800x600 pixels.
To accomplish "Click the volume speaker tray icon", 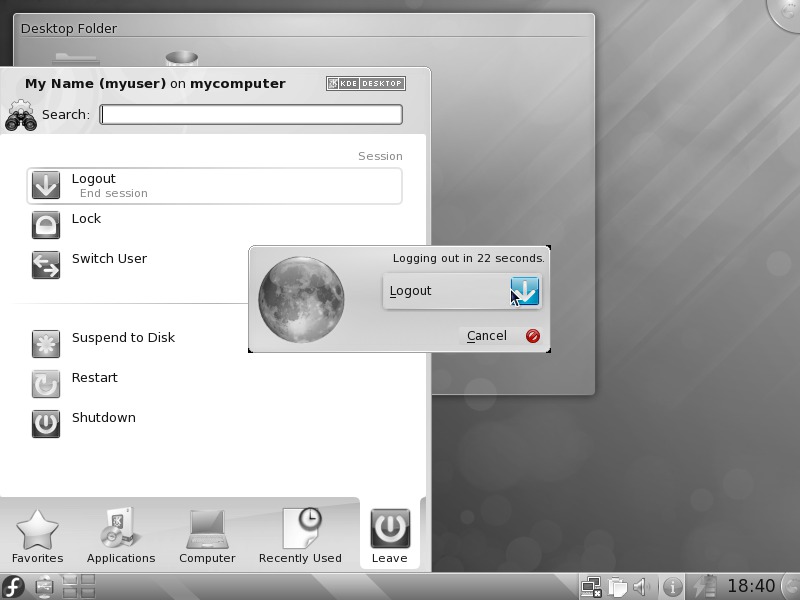I will [x=641, y=587].
